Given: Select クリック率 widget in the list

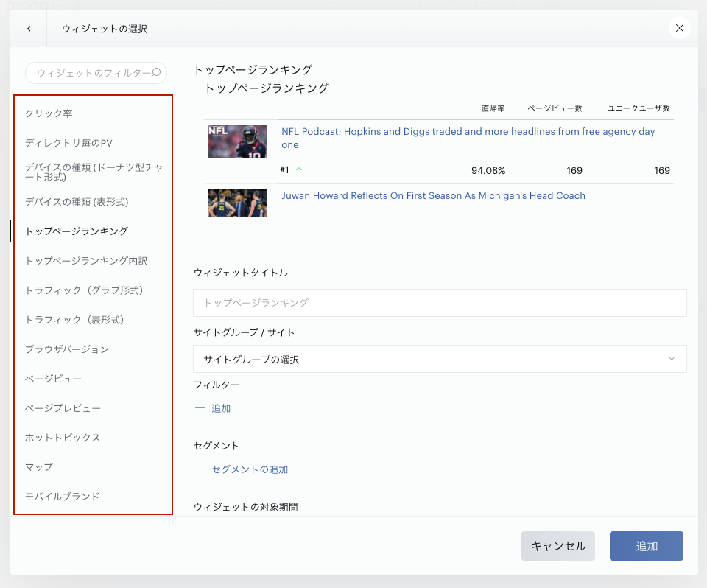Looking at the screenshot, I should 49,113.
